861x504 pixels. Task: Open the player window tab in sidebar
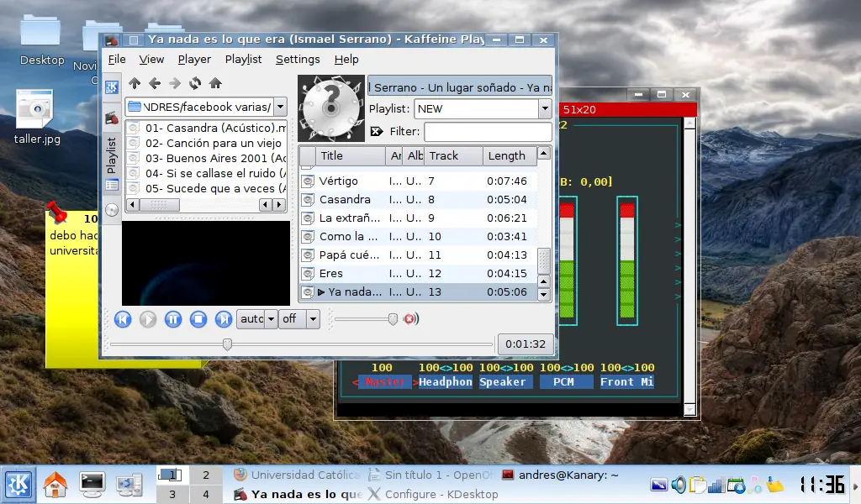[x=112, y=118]
